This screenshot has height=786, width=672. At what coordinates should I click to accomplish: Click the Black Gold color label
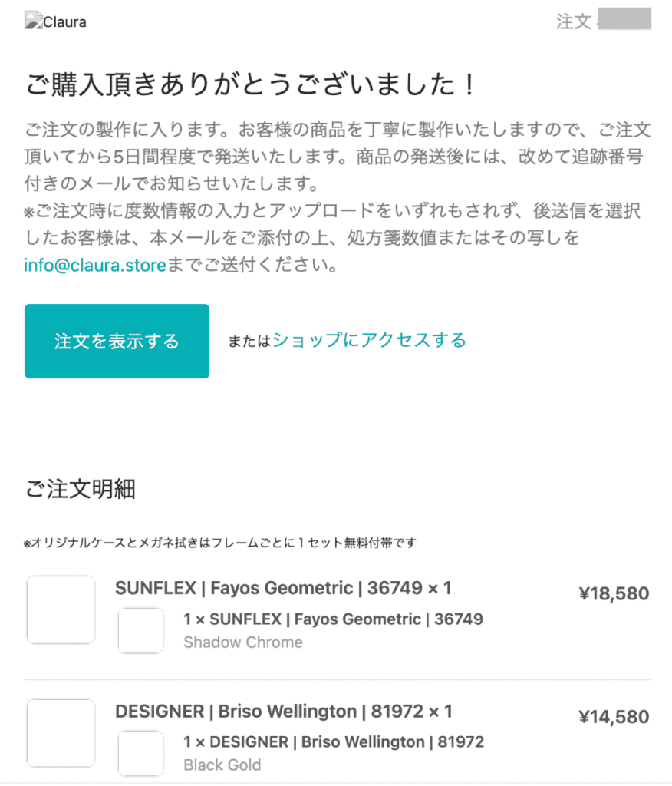222,765
